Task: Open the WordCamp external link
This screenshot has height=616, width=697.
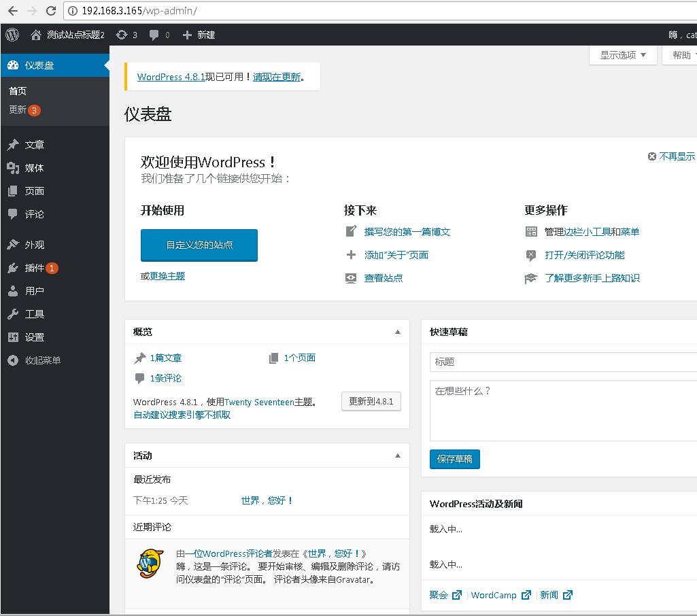Action: tap(501, 595)
